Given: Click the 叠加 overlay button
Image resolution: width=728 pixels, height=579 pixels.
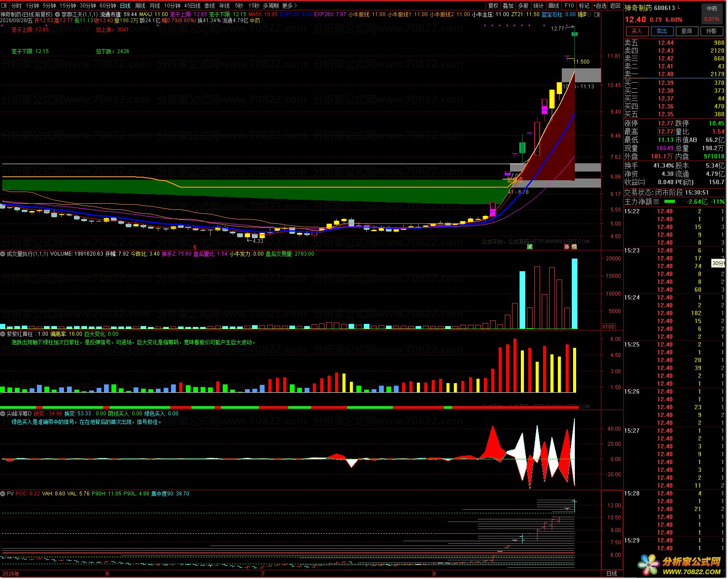Looking at the screenshot, I should click(508, 6).
